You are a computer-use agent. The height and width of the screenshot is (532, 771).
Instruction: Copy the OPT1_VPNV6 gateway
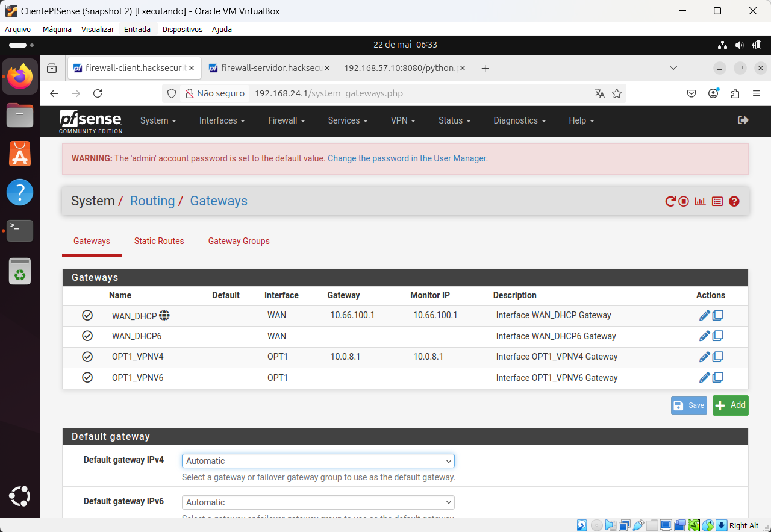(x=717, y=378)
